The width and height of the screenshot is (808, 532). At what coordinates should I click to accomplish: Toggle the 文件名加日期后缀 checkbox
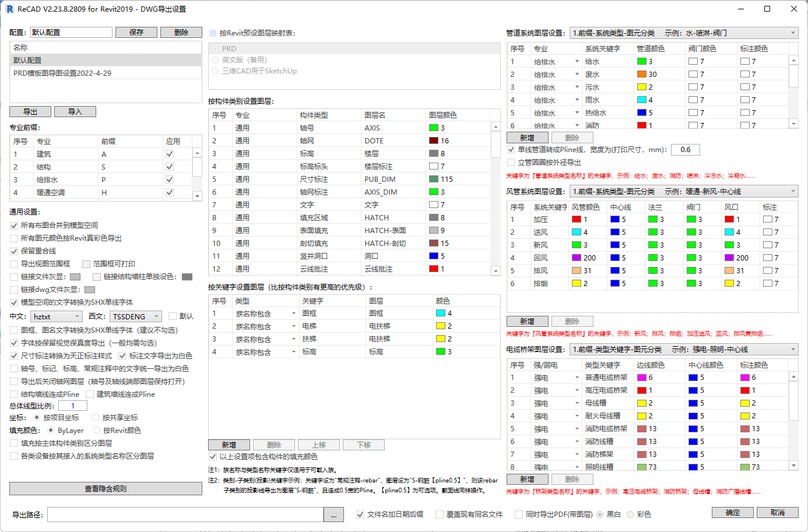click(x=360, y=515)
